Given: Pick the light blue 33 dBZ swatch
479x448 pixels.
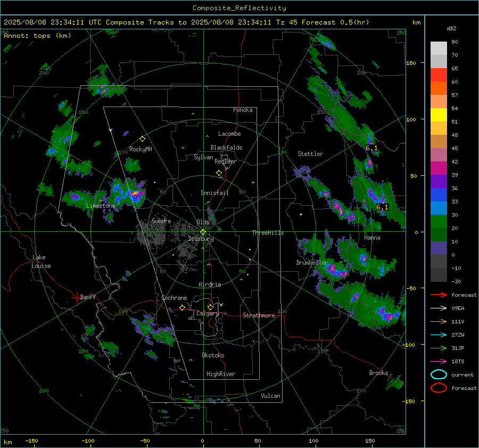Looking at the screenshot, I should 439,208.
